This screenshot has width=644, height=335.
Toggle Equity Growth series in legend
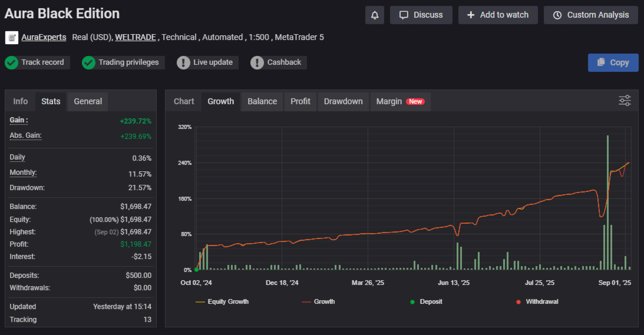[x=222, y=301]
